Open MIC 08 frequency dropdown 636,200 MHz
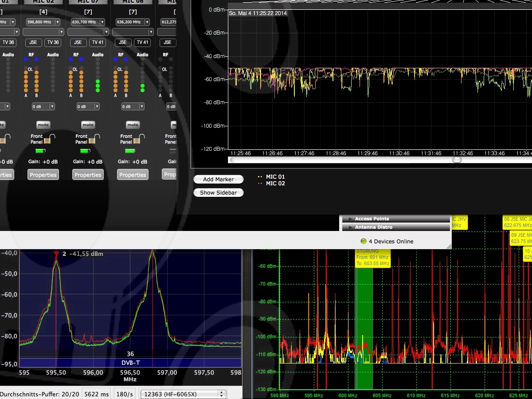The width and height of the screenshot is (532, 399). coord(132,22)
